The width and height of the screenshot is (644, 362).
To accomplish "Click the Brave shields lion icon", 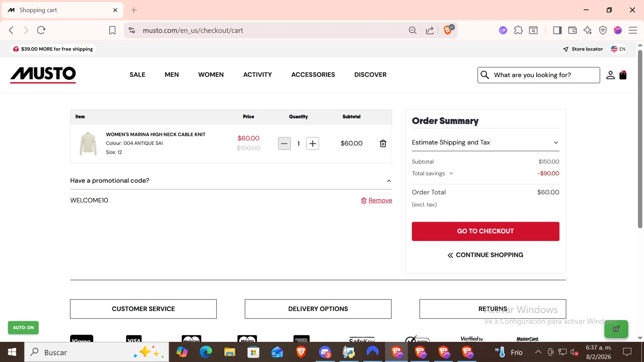I will 448,30.
